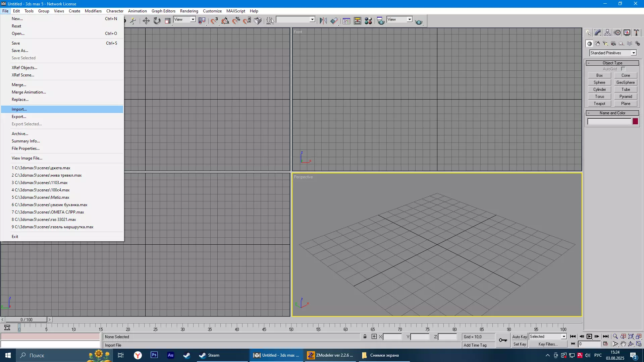Select the Cameras category icon
644x362 pixels.
point(613,44)
